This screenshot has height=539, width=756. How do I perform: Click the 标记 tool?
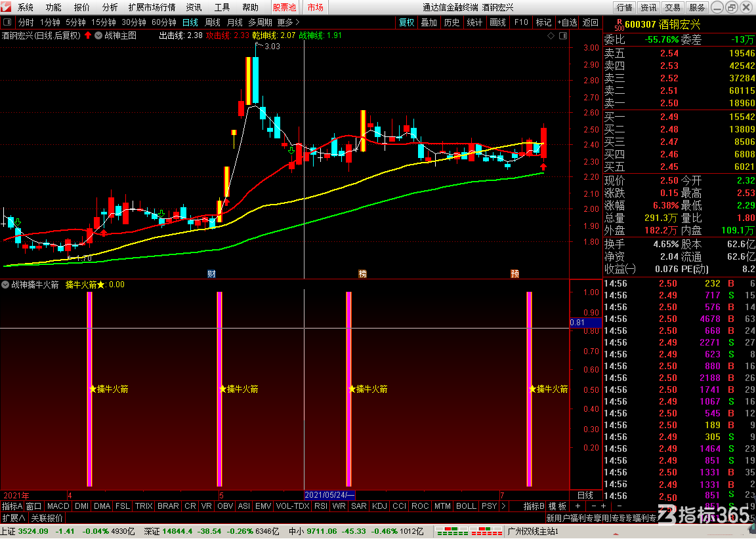point(543,23)
